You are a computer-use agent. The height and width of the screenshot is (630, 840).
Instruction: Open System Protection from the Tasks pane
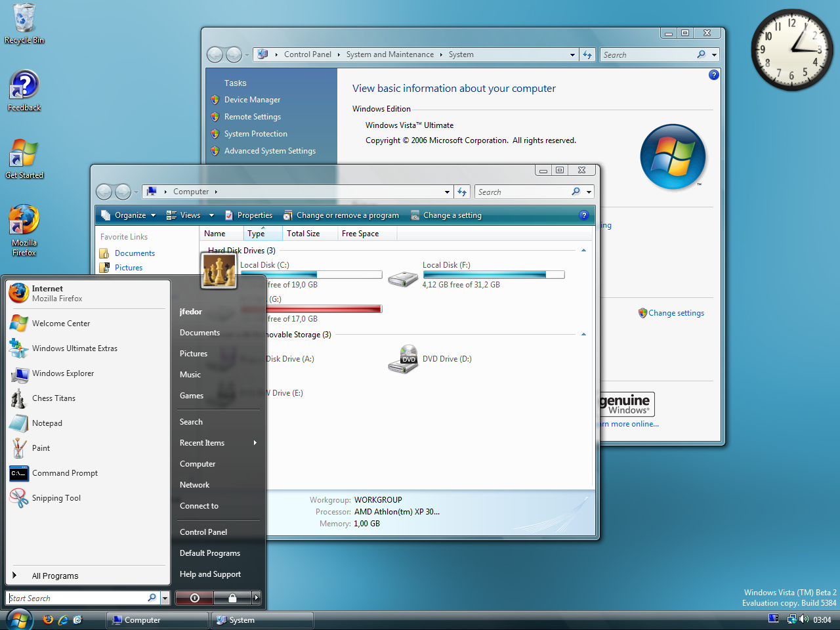(255, 134)
